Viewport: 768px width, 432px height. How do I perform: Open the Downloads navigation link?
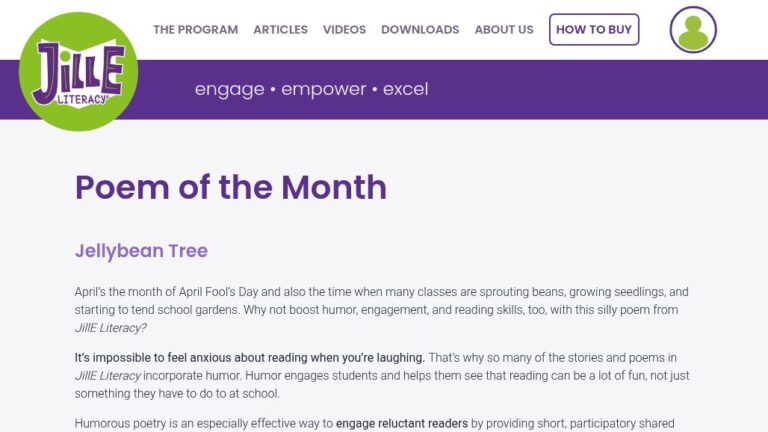[420, 29]
